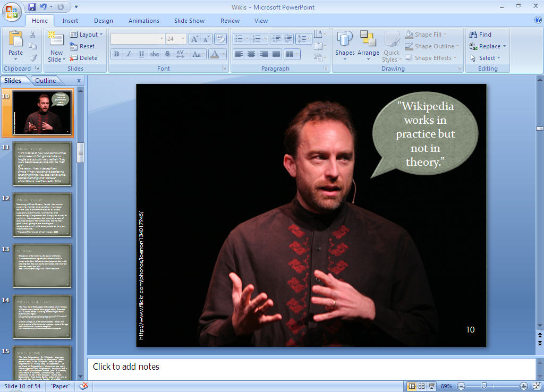Select the Review tab
The width and height of the screenshot is (544, 392).
pyautogui.click(x=229, y=21)
